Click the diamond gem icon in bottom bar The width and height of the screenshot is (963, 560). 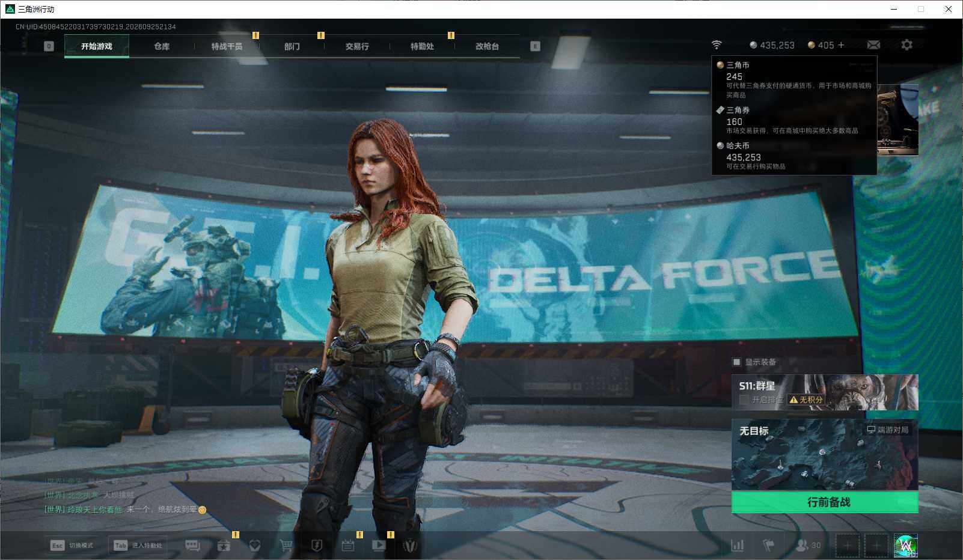point(255,546)
